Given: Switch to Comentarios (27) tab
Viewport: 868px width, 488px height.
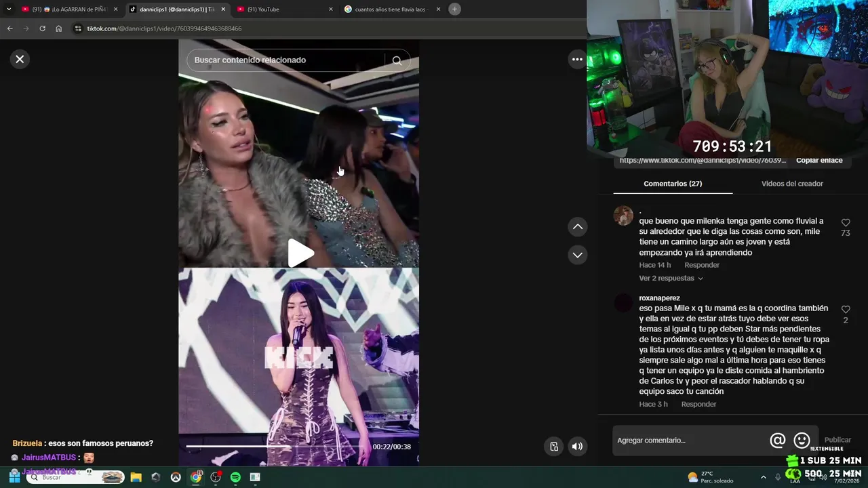Looking at the screenshot, I should point(673,184).
